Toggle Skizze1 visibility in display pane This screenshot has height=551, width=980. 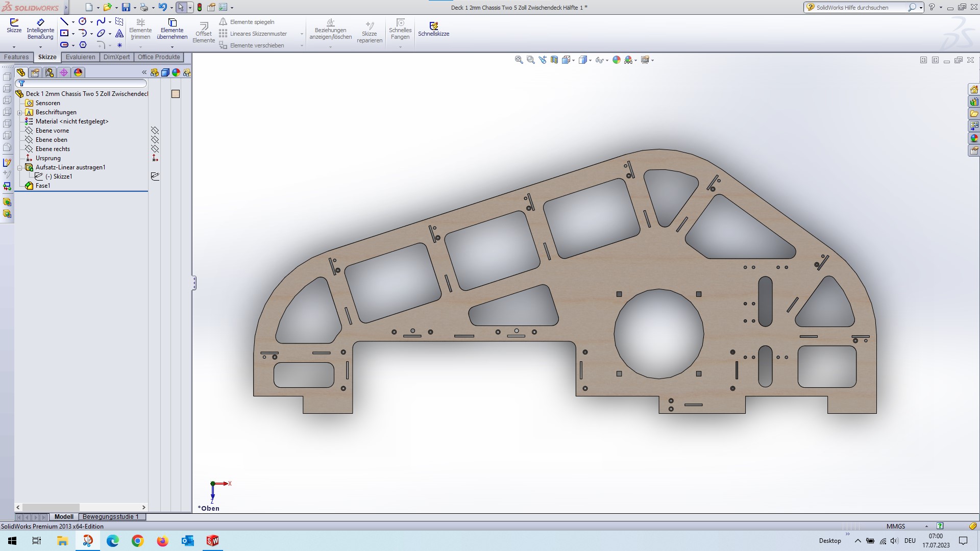pos(155,177)
